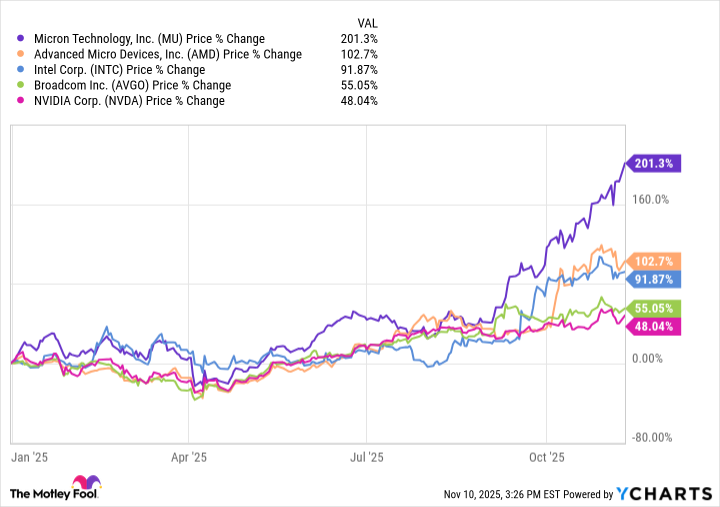The height and width of the screenshot is (507, 720).
Task: Click the Broadcom green legend dot
Action: click(x=22, y=85)
